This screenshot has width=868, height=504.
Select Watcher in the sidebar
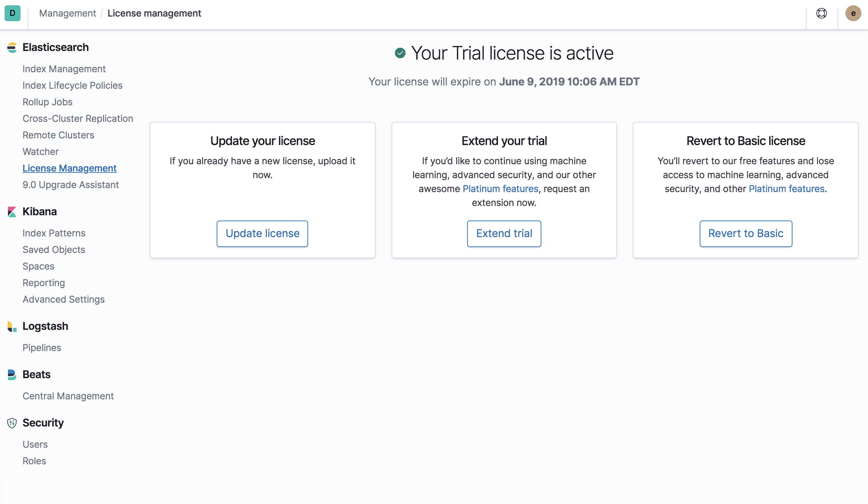(x=41, y=152)
